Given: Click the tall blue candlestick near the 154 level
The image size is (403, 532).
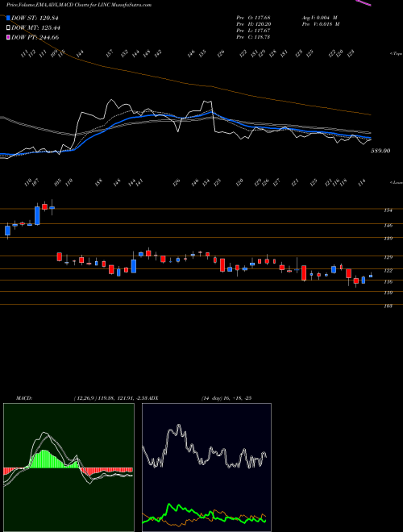Looking at the screenshot, I should point(37,215).
